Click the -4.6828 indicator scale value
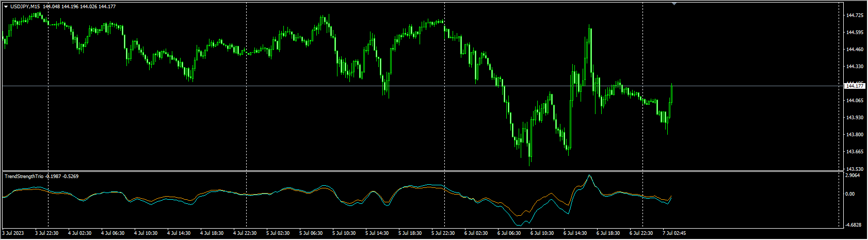 click(x=854, y=225)
